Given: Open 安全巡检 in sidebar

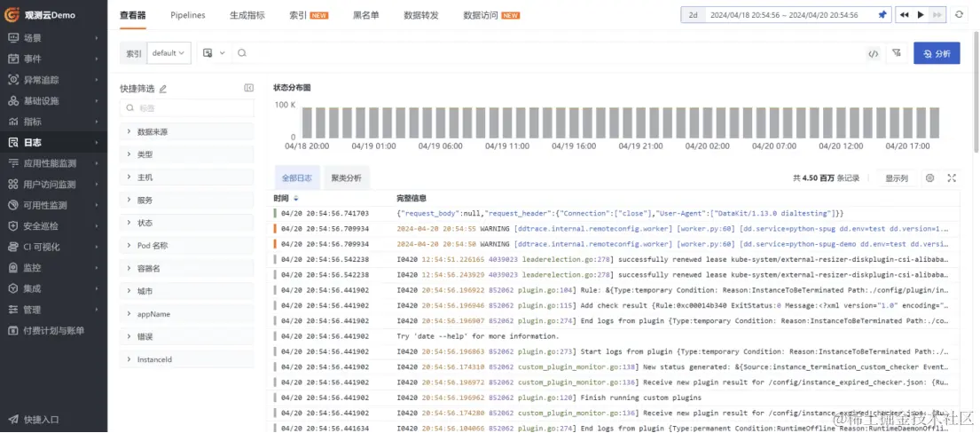Looking at the screenshot, I should tap(54, 226).
